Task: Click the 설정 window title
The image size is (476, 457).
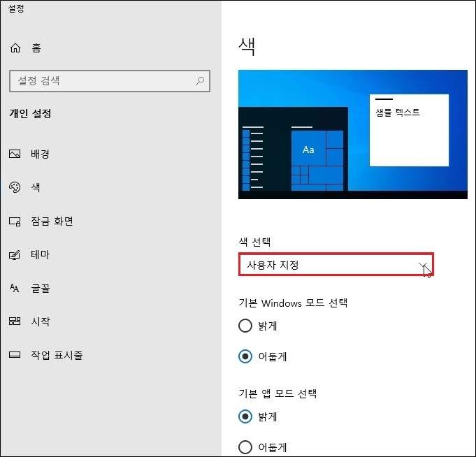Action: point(16,8)
